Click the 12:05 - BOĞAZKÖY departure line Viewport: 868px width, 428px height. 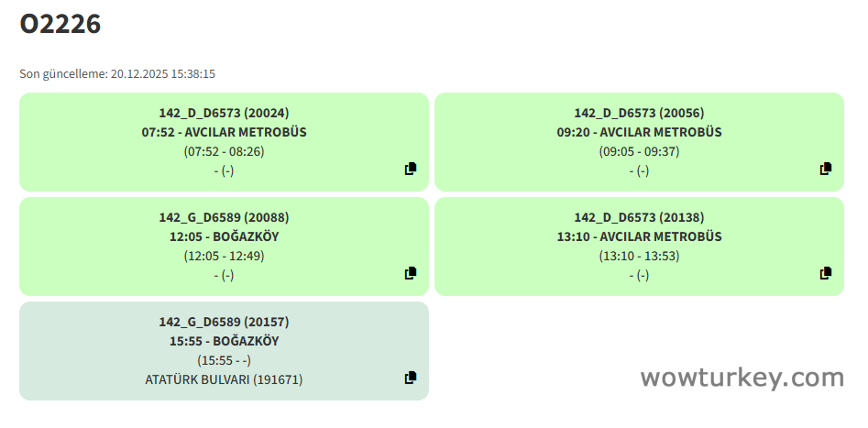(x=224, y=236)
